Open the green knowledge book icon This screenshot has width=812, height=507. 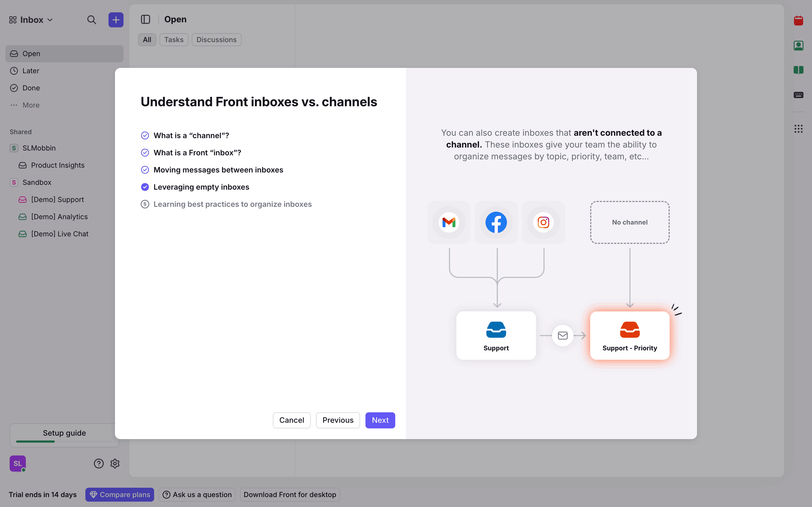pyautogui.click(x=798, y=70)
